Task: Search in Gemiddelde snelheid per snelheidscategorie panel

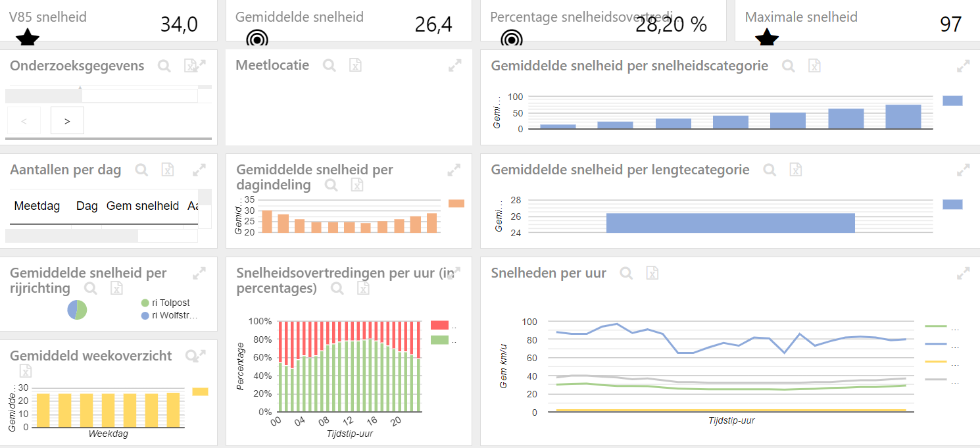Action: [x=789, y=66]
